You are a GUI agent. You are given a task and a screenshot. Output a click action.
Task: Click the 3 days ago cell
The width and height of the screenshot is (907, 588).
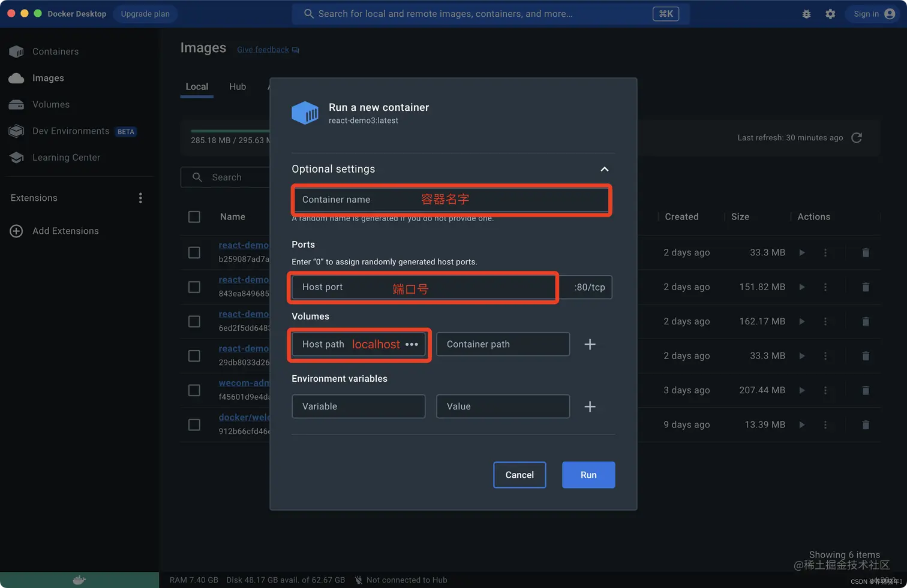click(686, 390)
